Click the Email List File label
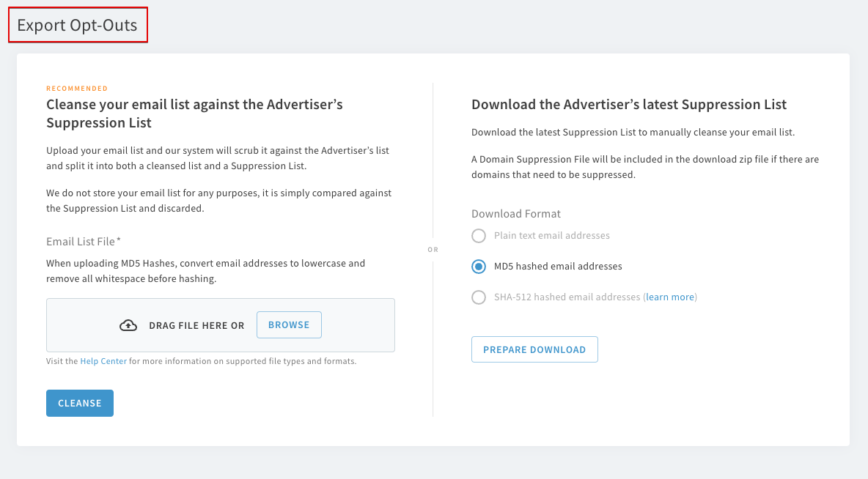Image resolution: width=868 pixels, height=479 pixels. pyautogui.click(x=82, y=240)
